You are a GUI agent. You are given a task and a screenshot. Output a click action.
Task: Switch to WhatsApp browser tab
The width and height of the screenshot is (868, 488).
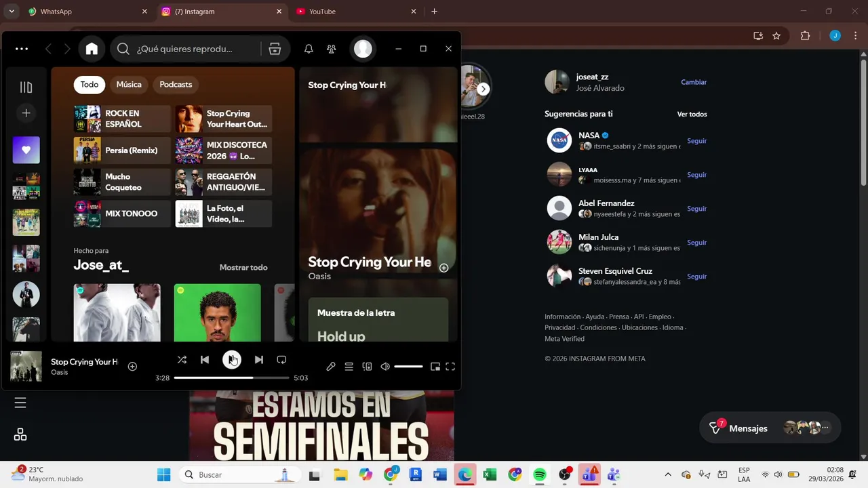[x=87, y=12]
